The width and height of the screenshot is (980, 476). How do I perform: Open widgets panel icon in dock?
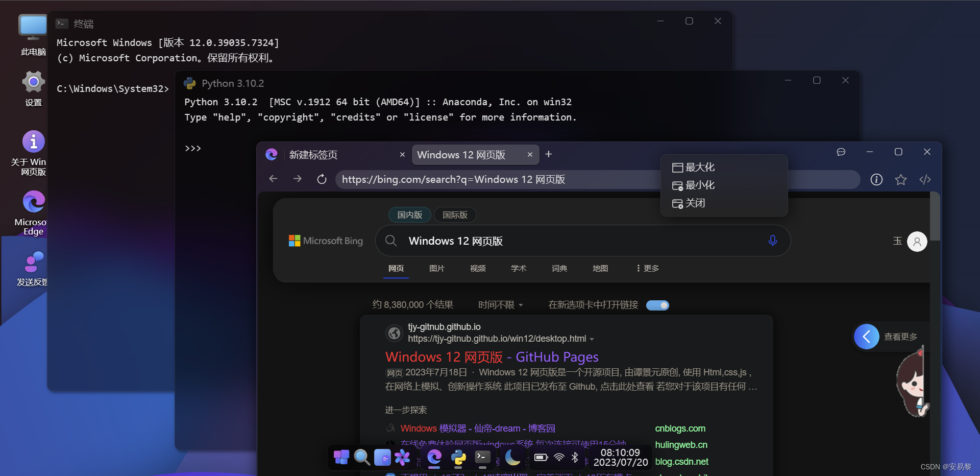382,457
